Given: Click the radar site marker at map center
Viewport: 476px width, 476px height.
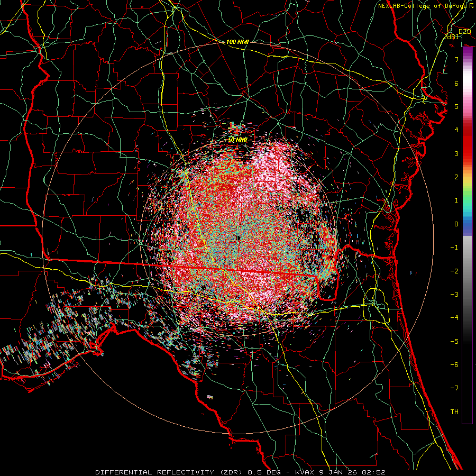Looking at the screenshot, I should (x=238, y=239).
